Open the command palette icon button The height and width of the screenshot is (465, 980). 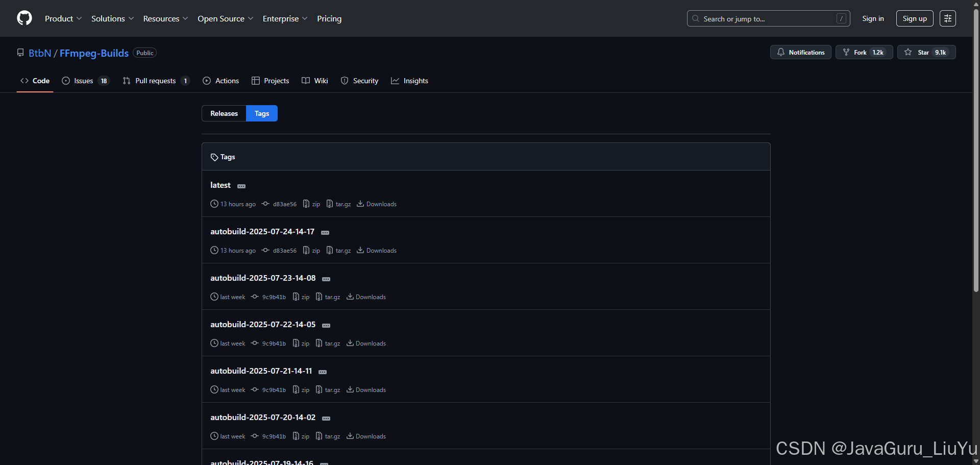click(x=948, y=18)
